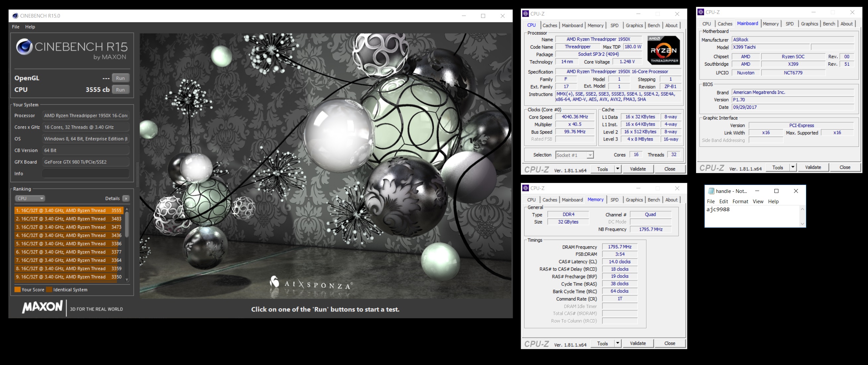Switch to About tab in CPU-Z Mainboard window
The width and height of the screenshot is (868, 365).
(846, 24)
